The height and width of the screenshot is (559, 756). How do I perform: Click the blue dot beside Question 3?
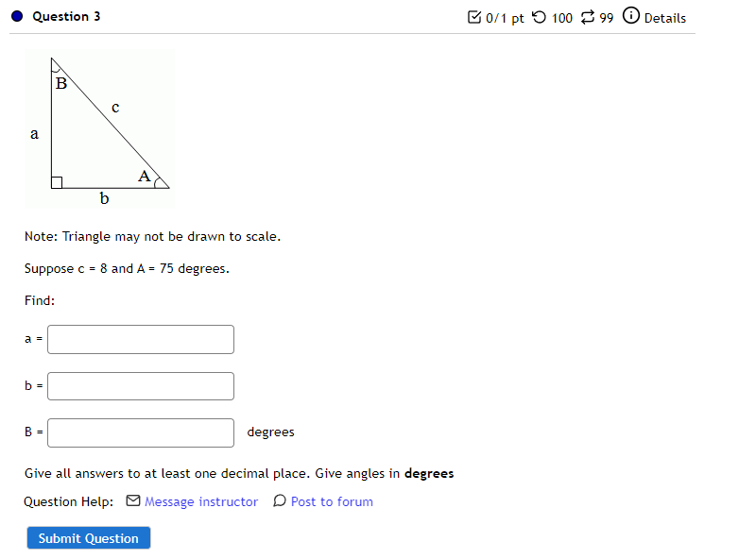17,16
